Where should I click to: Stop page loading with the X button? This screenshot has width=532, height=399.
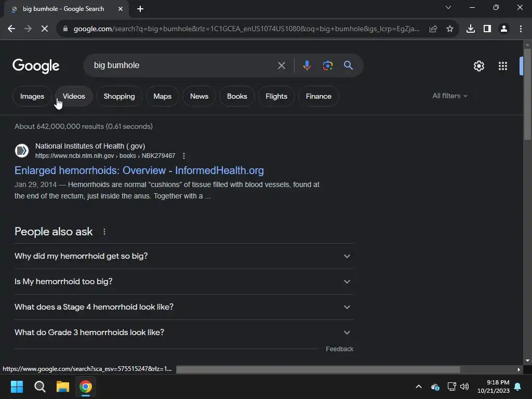(x=45, y=29)
